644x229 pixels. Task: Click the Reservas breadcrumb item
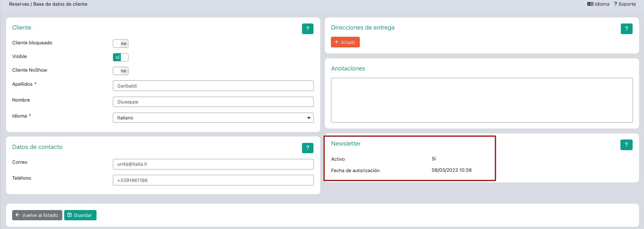click(19, 4)
